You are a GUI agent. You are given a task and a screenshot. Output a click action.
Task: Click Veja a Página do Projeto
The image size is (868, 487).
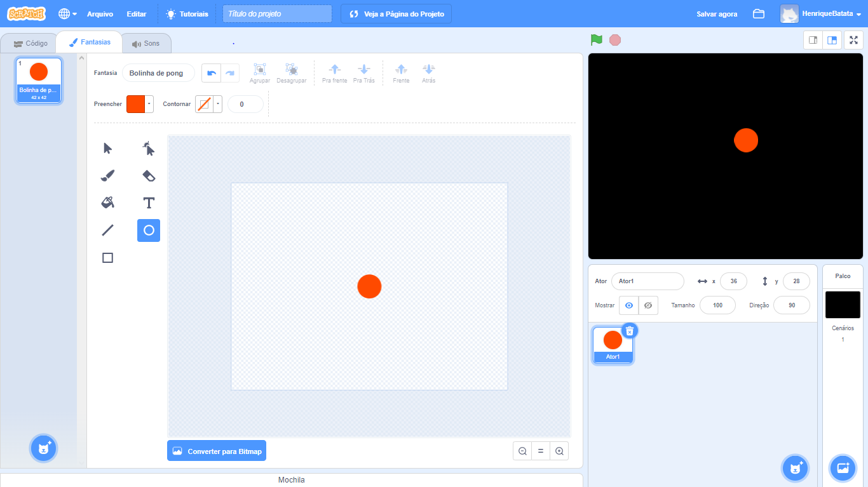(x=396, y=13)
